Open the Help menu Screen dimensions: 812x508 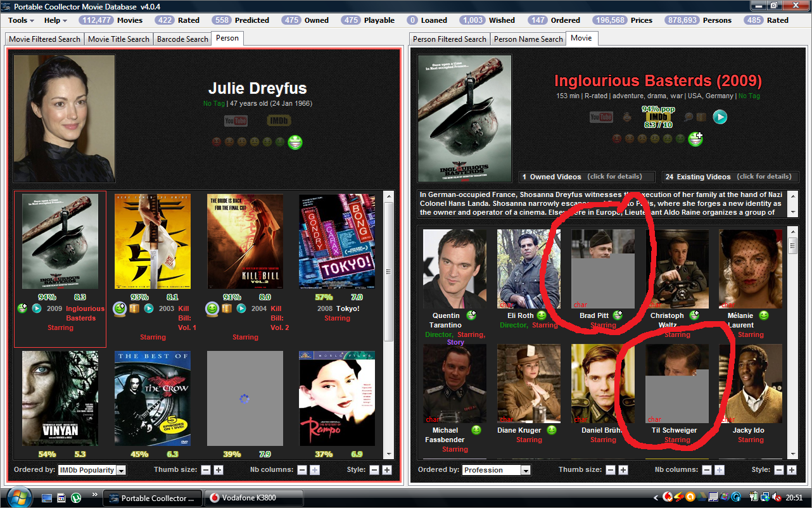(x=56, y=20)
